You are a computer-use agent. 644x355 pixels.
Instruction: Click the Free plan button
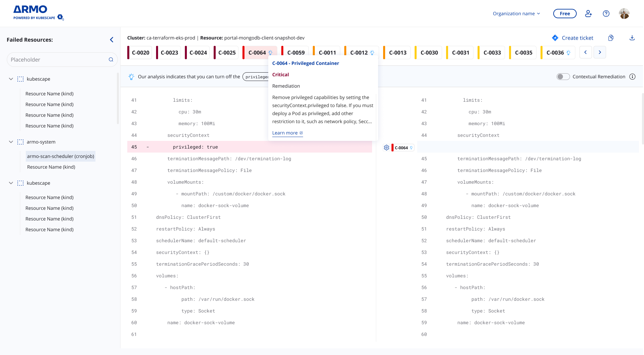click(565, 13)
